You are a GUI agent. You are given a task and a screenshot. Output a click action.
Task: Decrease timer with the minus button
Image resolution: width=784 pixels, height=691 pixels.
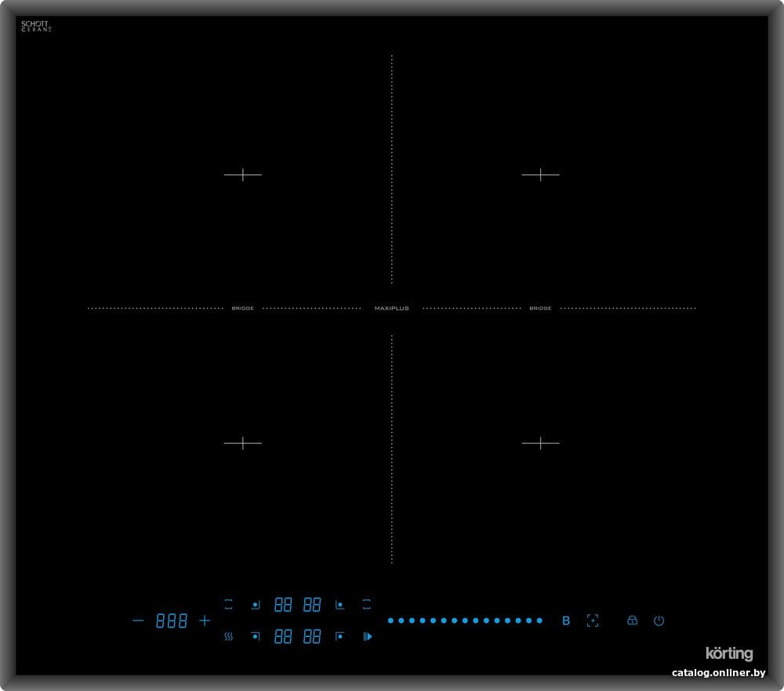138,621
